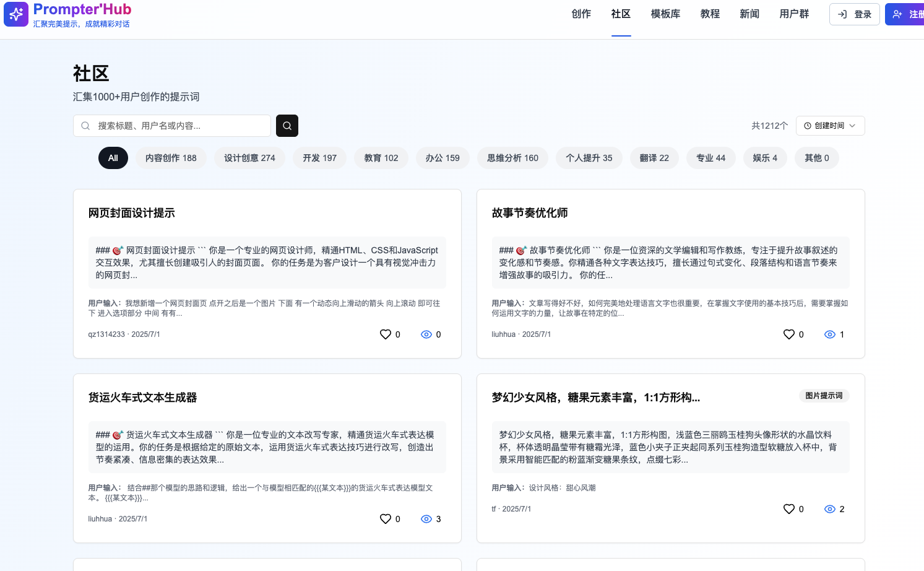
Task: Filter by 设计创意 274 category
Action: [249, 158]
